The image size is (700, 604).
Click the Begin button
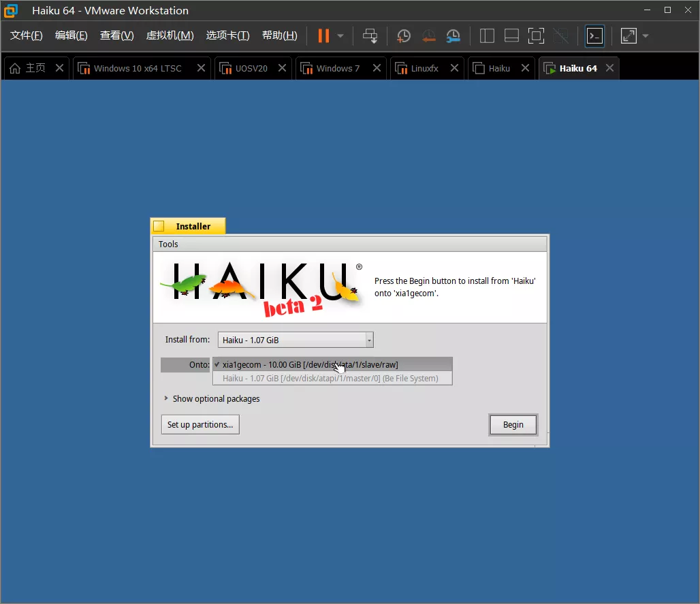(x=513, y=424)
